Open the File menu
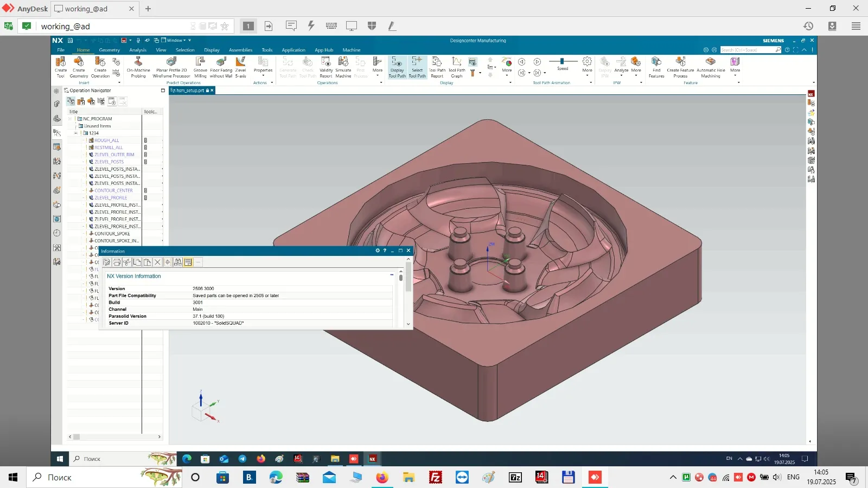This screenshot has height=488, width=868. tap(61, 50)
